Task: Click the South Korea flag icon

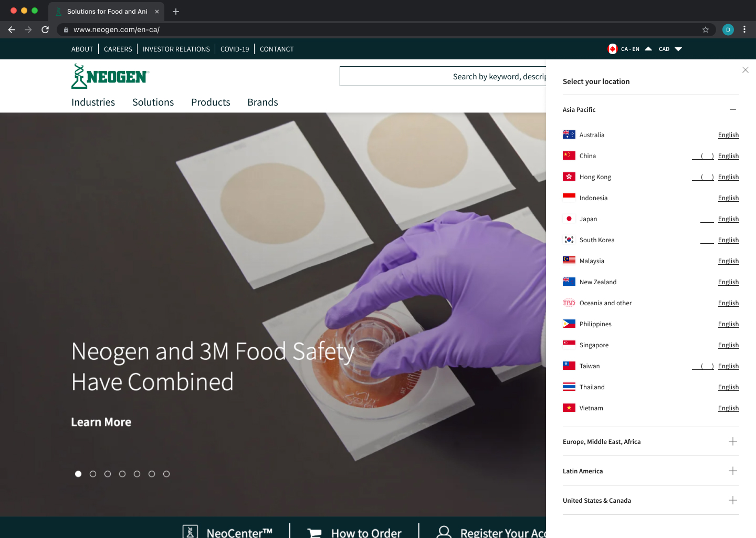Action: pyautogui.click(x=569, y=240)
